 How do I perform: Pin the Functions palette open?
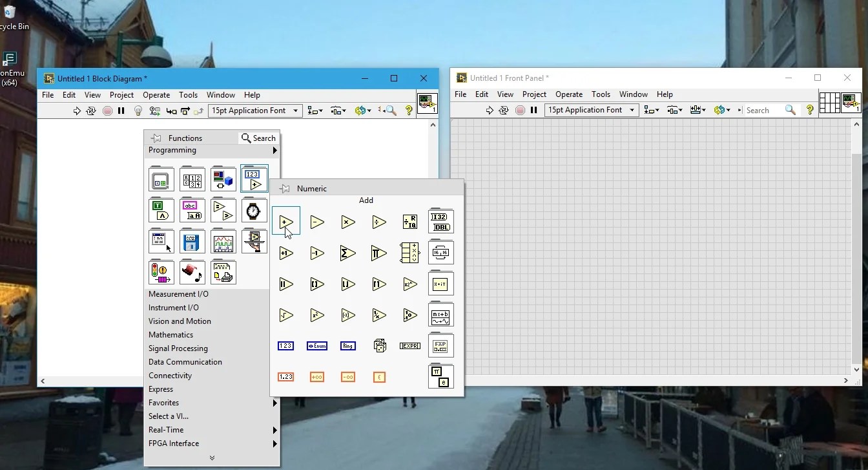156,138
